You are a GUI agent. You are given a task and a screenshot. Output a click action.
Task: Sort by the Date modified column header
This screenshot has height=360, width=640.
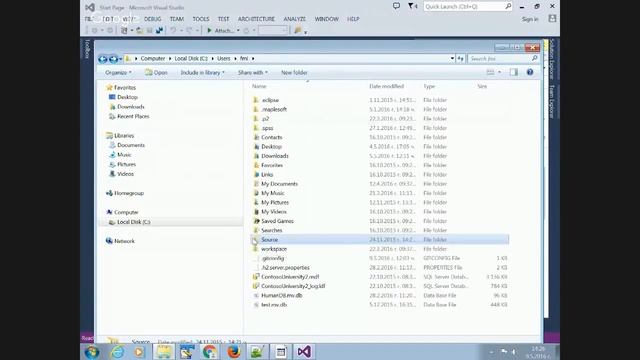tap(387, 86)
